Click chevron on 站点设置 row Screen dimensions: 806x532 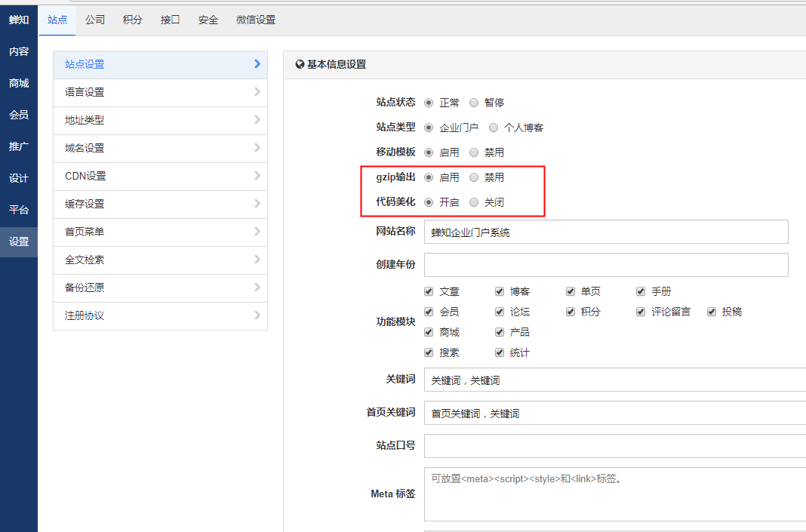pyautogui.click(x=257, y=63)
